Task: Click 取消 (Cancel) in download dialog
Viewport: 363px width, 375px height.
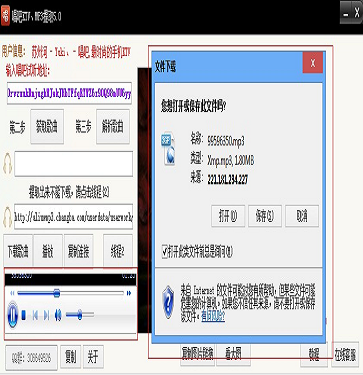Action: (x=302, y=216)
